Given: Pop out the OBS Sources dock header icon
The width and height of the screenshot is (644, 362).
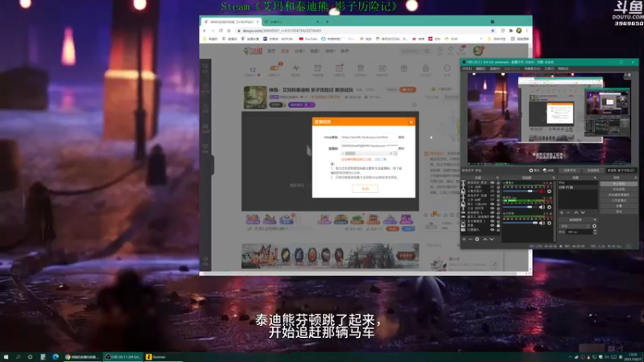Looking at the screenshot, I should click(497, 178).
